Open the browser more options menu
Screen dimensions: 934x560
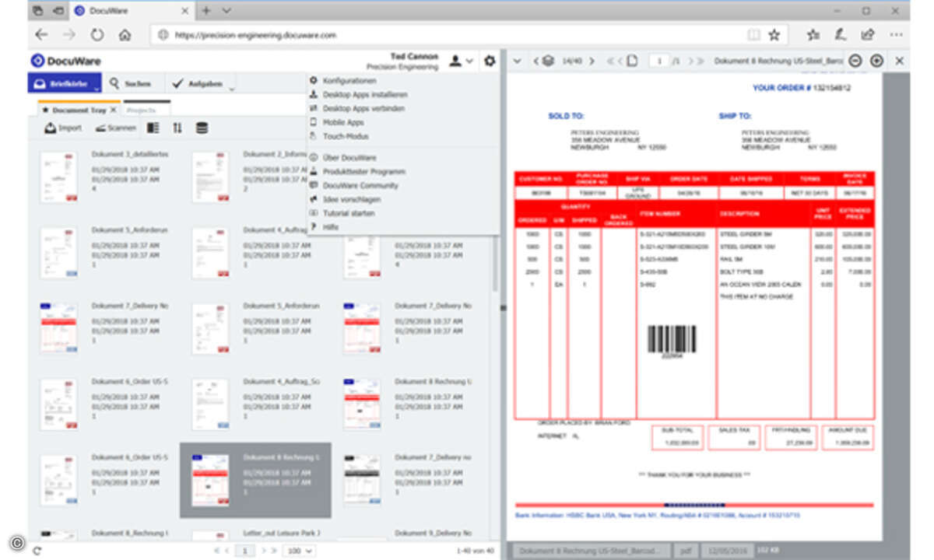(897, 35)
